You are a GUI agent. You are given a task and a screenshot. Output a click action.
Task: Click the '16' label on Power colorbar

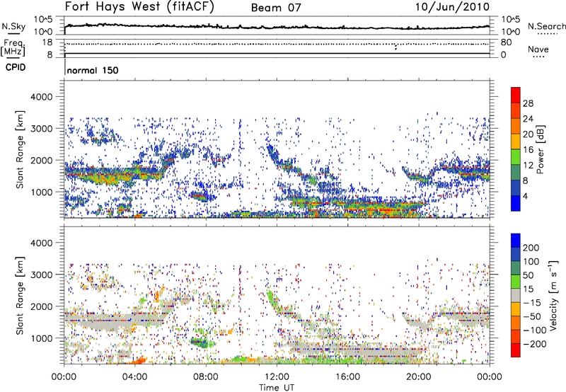click(x=528, y=150)
